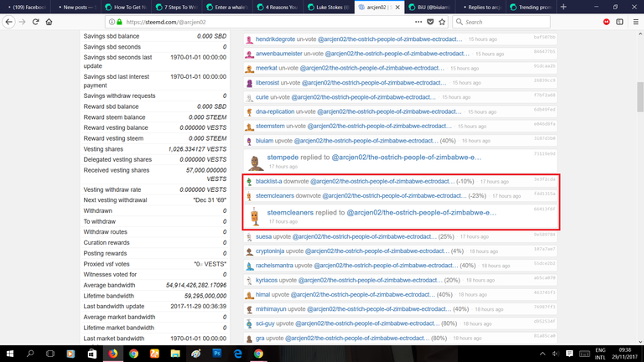Select the Vesting shares value
Image resolution: width=644 pixels, height=362 pixels.
(x=198, y=149)
